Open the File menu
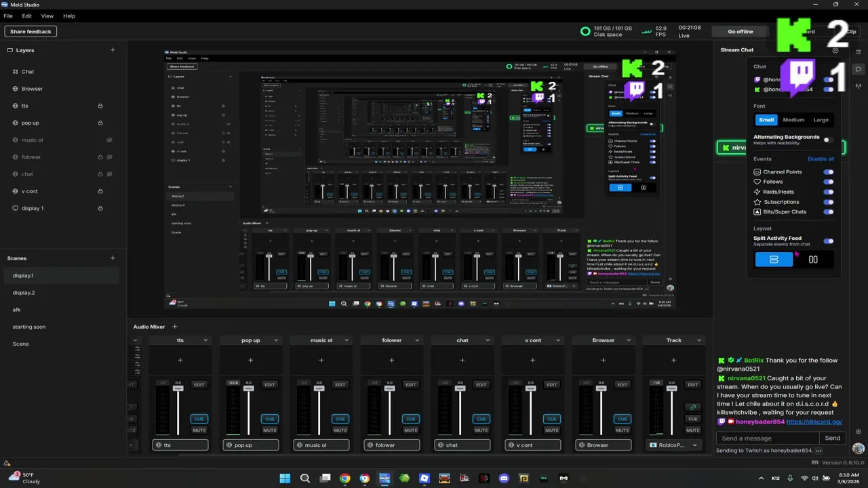The height and width of the screenshot is (488, 868). (8, 16)
